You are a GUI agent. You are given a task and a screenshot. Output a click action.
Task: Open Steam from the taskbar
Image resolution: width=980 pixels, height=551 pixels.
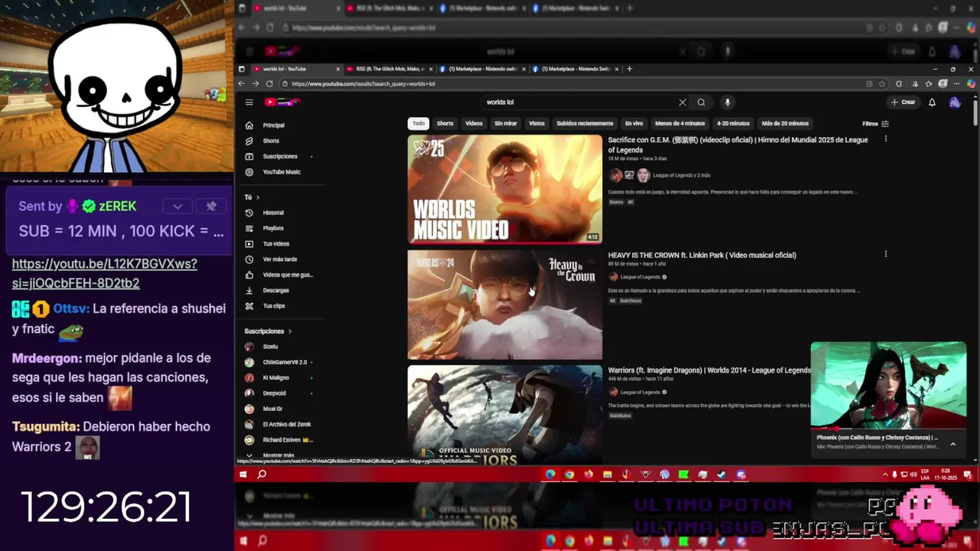(x=721, y=474)
